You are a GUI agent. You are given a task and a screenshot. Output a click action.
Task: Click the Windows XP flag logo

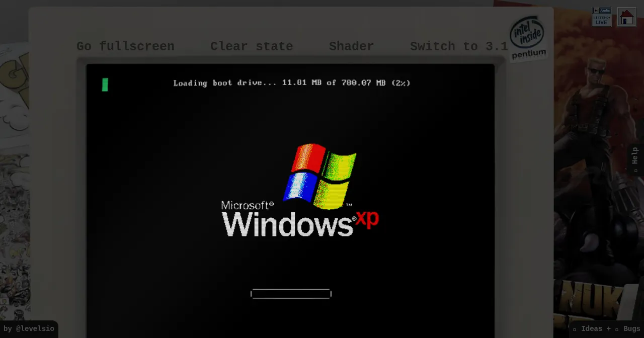point(320,176)
